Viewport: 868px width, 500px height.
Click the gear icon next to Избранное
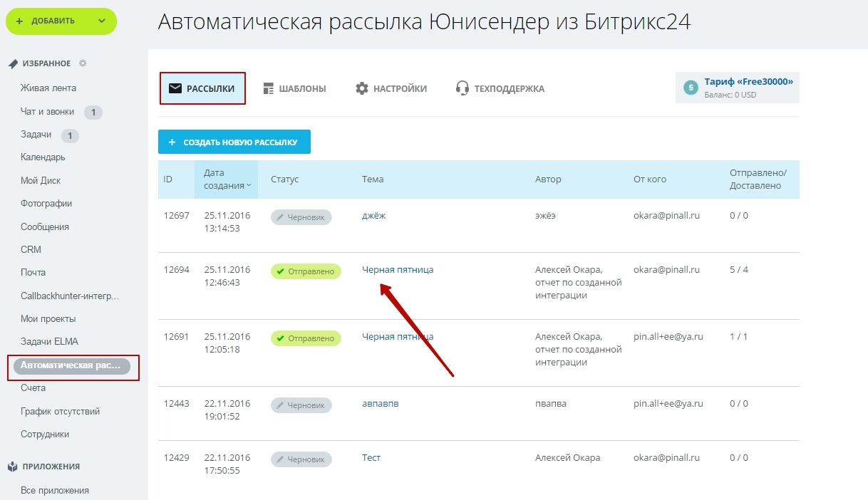pyautogui.click(x=83, y=63)
